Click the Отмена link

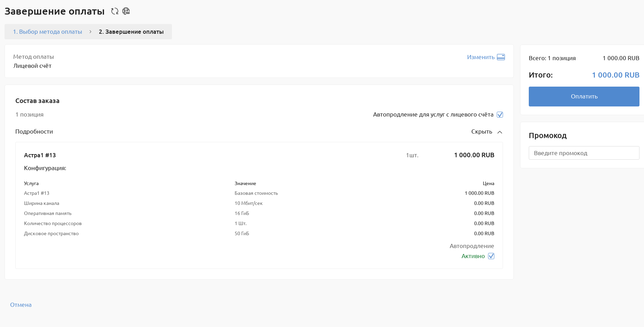[x=21, y=305]
